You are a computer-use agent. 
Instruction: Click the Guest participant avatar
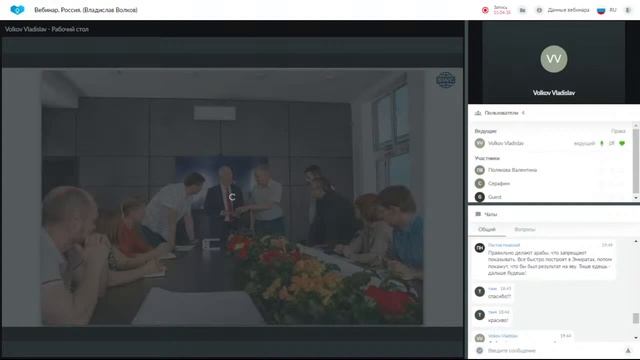click(480, 197)
